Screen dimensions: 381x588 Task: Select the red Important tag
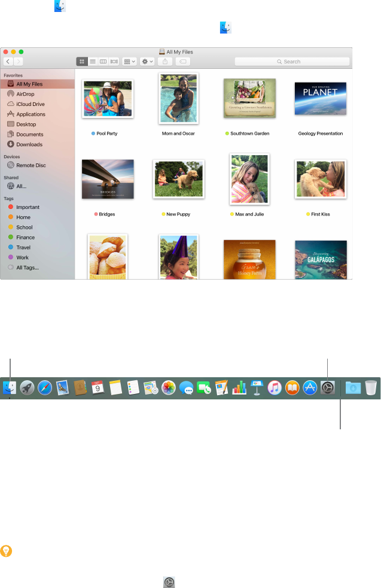click(x=28, y=207)
